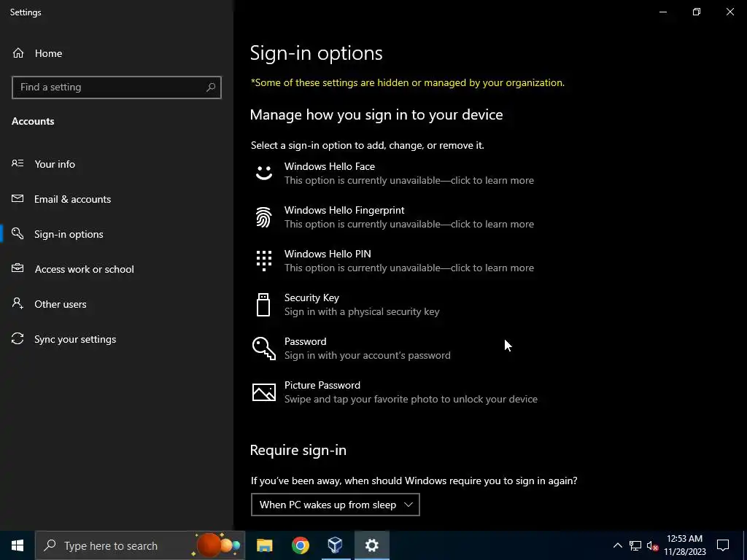Click the Picture Password image icon
This screenshot has height=560, width=747.
[x=263, y=392]
